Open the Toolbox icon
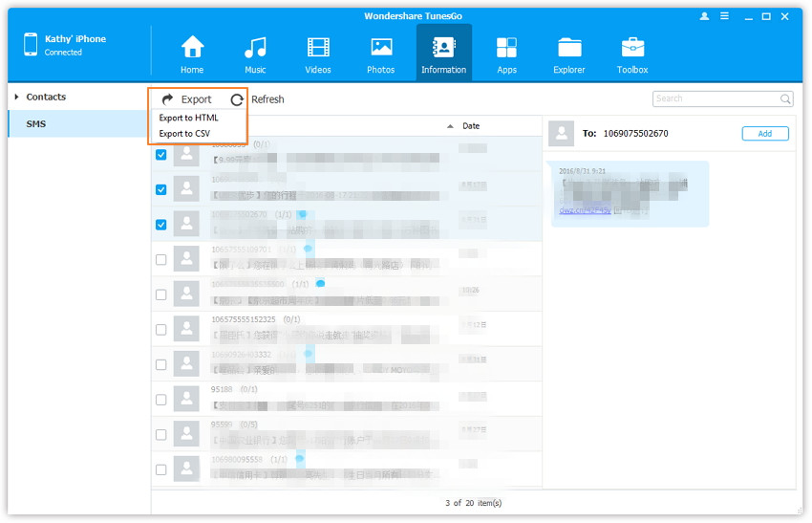 (x=632, y=49)
